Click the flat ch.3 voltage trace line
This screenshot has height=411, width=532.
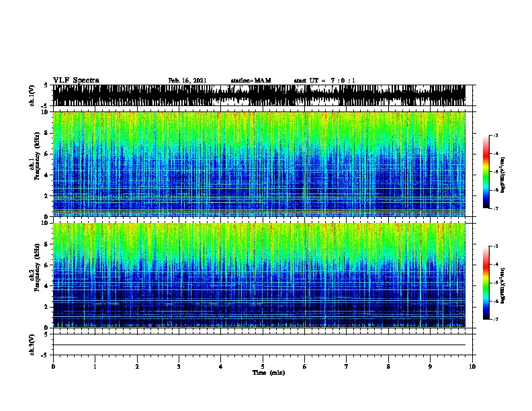pos(259,345)
